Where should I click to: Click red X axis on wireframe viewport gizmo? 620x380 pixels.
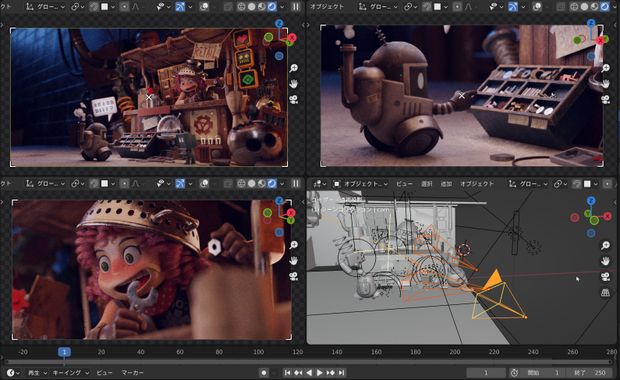[x=607, y=216]
